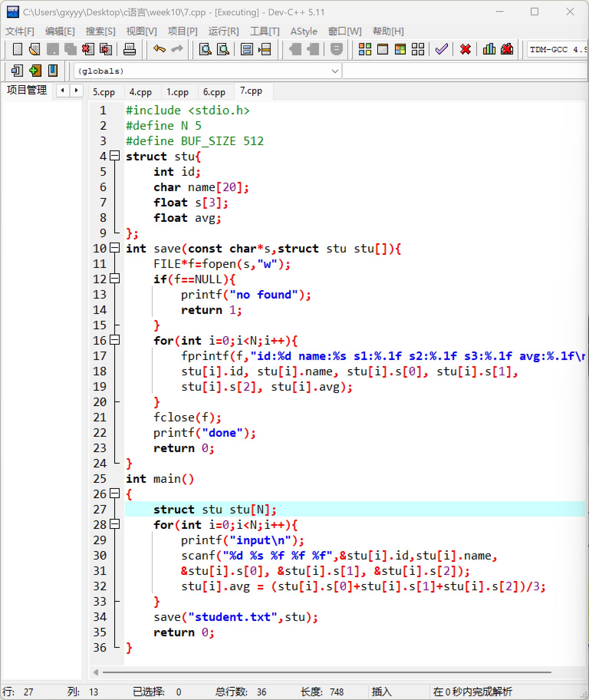
Task: Close current file toolbar icon
Action: (88, 49)
